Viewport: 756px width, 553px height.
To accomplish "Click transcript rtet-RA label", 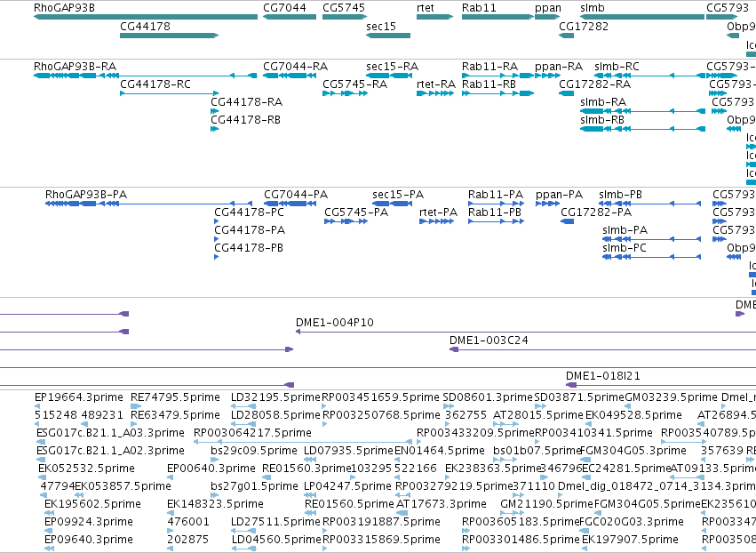I will tap(436, 84).
